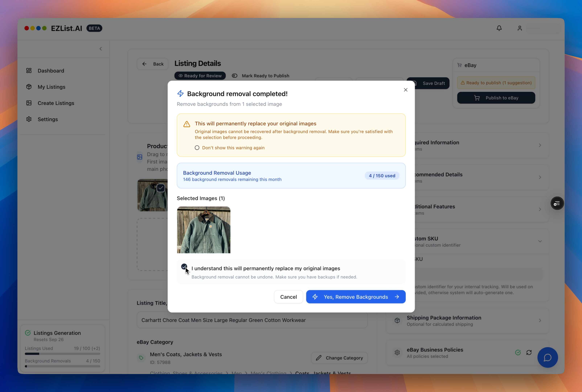The height and width of the screenshot is (392, 582).
Task: Toggle Mark Ready to Publish
Action: click(234, 76)
